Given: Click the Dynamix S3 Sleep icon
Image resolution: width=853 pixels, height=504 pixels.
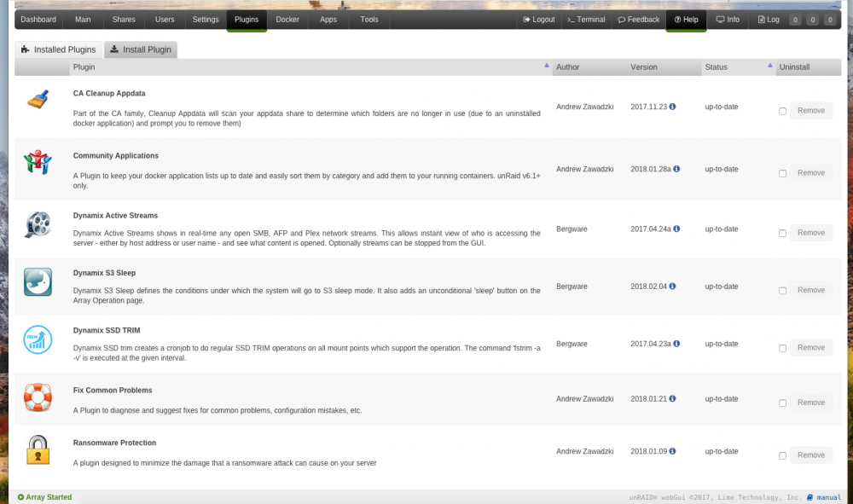Looking at the screenshot, I should click(38, 281).
